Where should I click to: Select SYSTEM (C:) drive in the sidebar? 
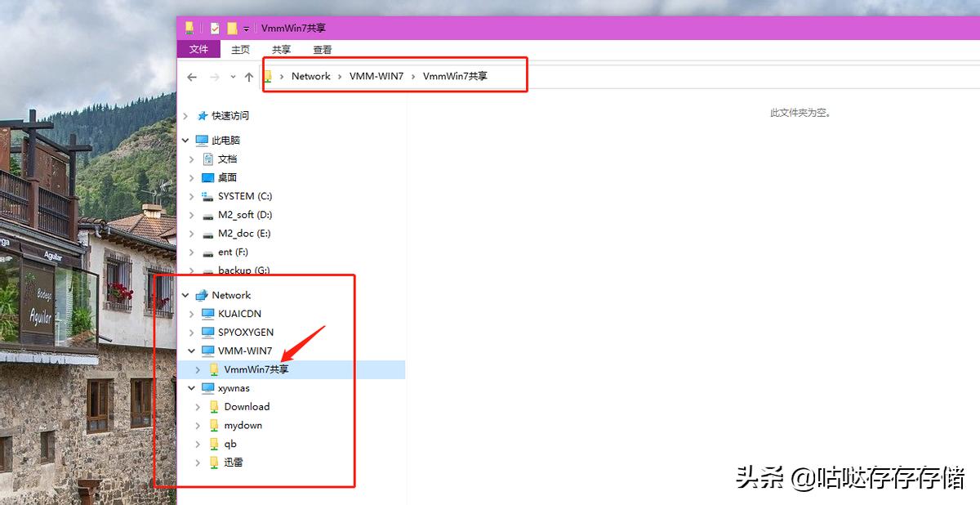244,196
